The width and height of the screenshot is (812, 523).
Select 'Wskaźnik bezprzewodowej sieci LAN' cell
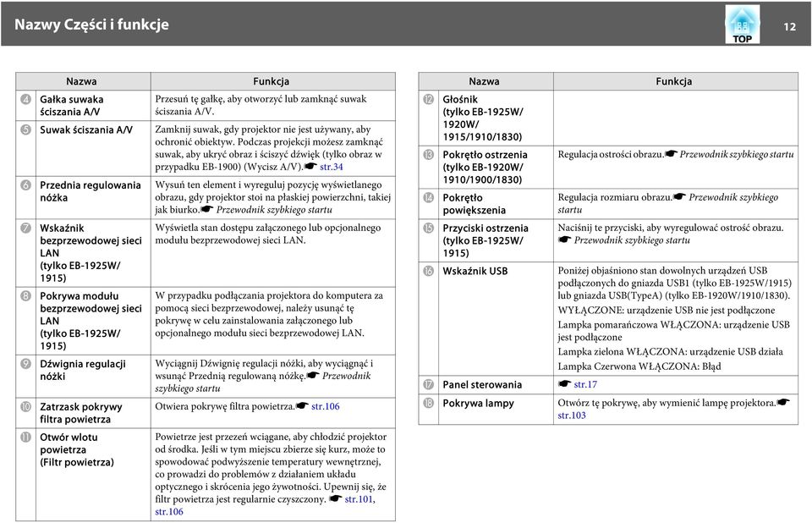point(93,253)
